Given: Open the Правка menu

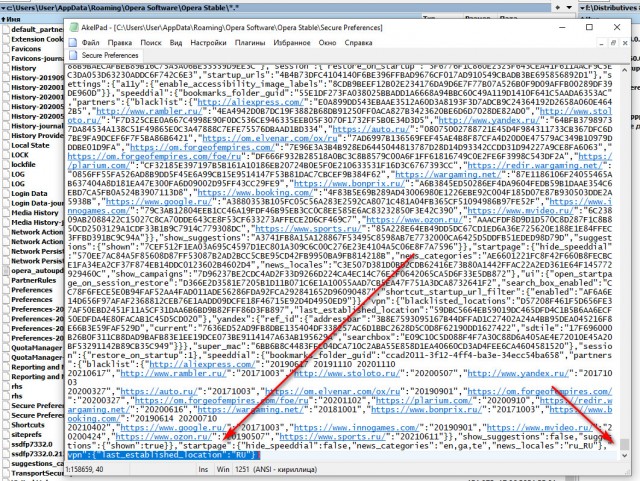Looking at the screenshot, I should 120,42.
